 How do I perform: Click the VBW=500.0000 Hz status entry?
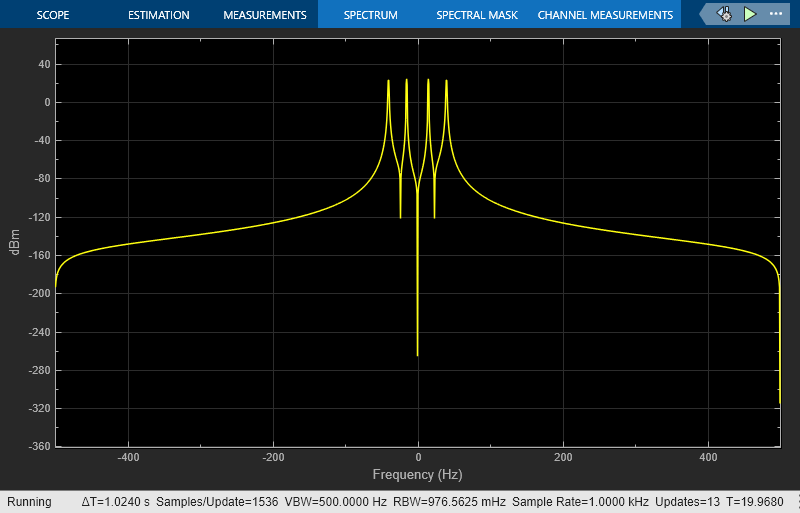335,502
